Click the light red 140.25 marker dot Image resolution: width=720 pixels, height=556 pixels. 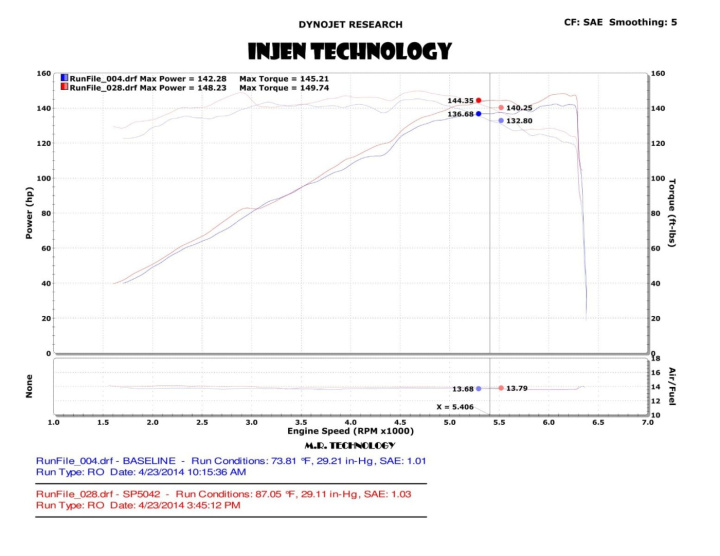pyautogui.click(x=501, y=108)
